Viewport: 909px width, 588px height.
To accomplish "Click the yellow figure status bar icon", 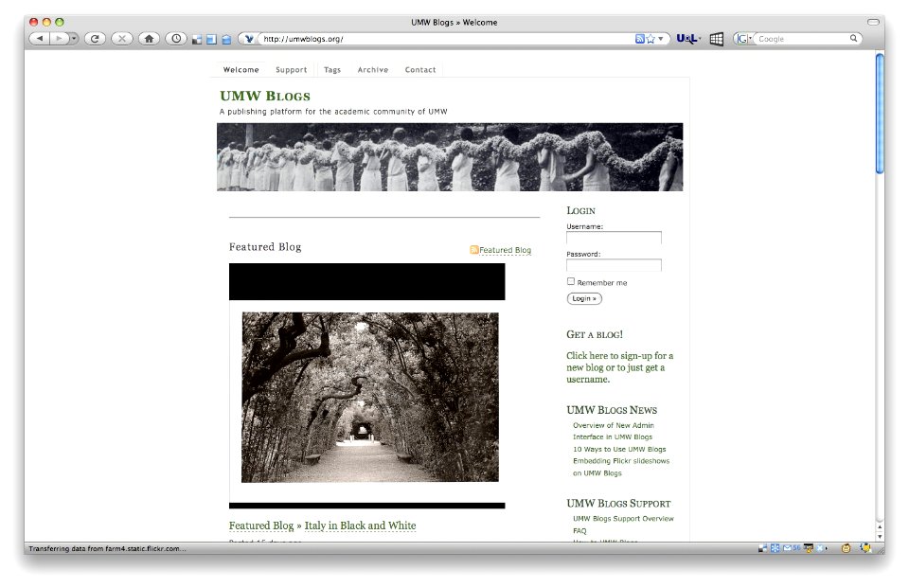I will (865, 548).
